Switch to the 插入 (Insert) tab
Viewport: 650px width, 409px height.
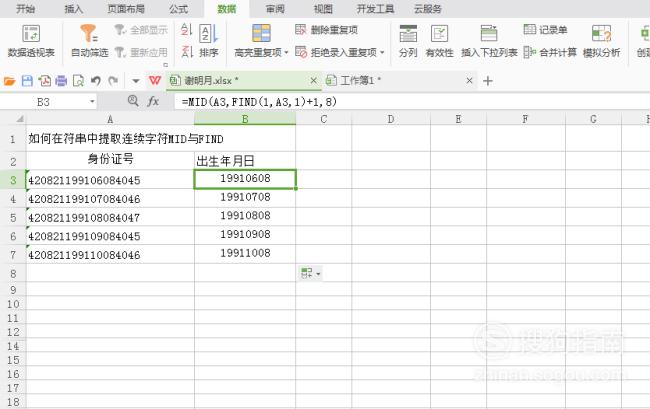tap(74, 9)
